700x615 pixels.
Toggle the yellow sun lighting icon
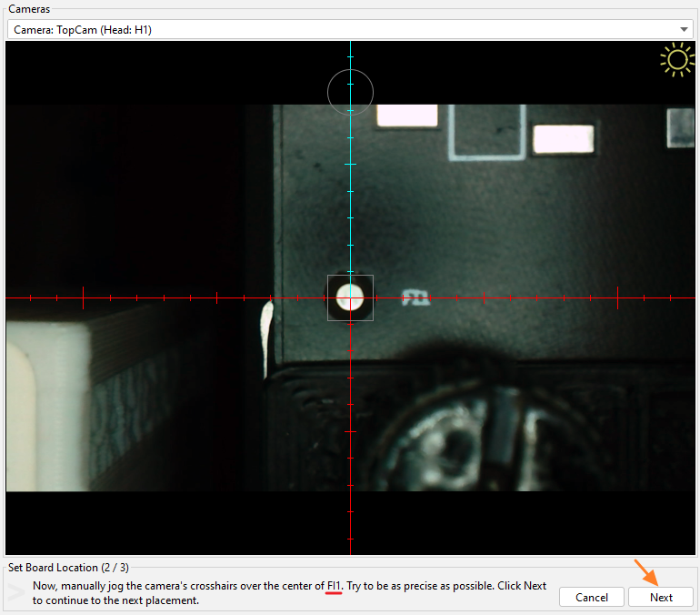(676, 60)
